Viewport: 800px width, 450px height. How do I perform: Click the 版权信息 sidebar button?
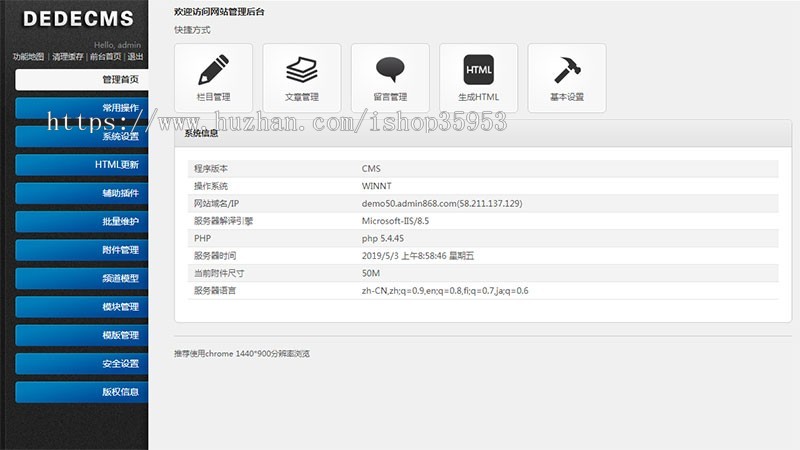[x=82, y=392]
